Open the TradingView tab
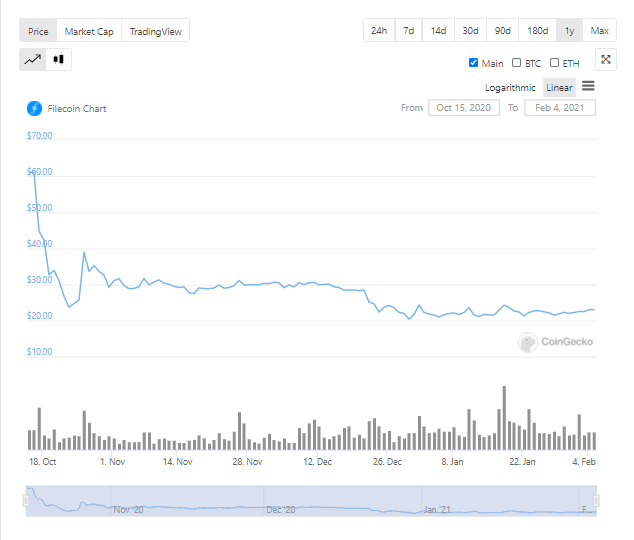 click(x=155, y=30)
